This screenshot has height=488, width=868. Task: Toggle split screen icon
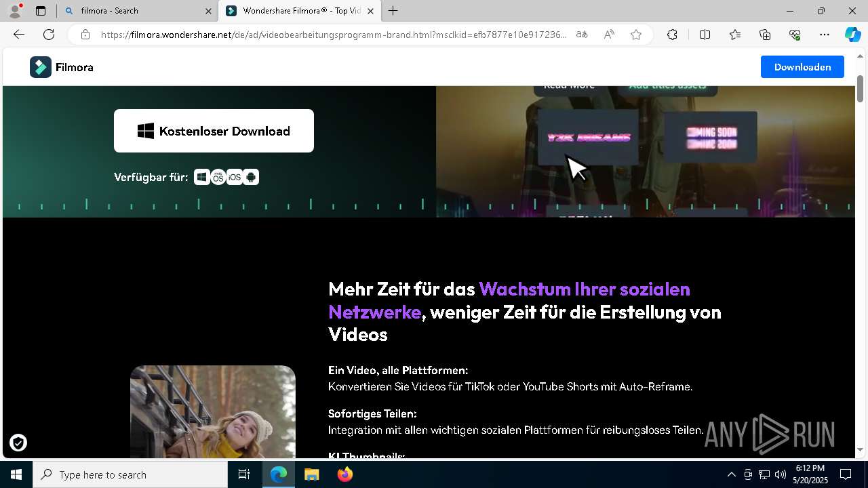(x=705, y=35)
